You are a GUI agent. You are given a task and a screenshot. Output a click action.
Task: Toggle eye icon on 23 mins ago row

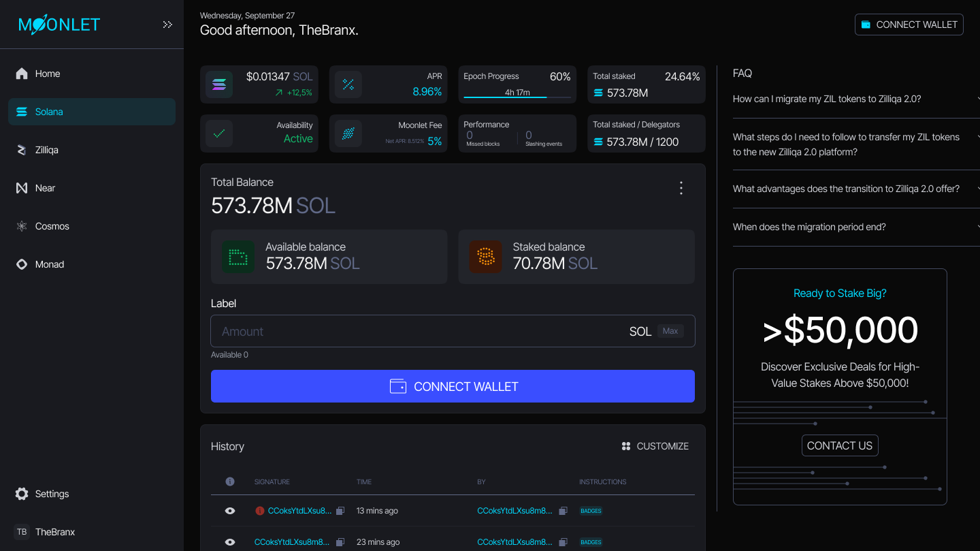(230, 542)
